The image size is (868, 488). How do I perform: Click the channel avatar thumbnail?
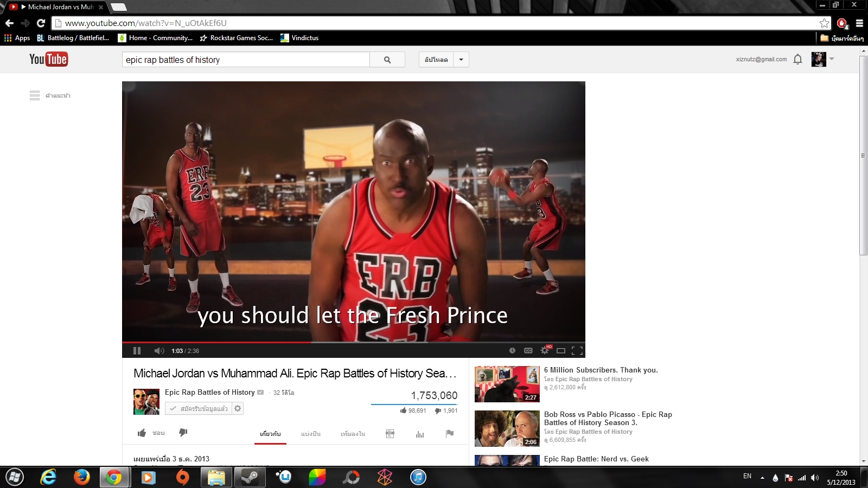click(146, 402)
